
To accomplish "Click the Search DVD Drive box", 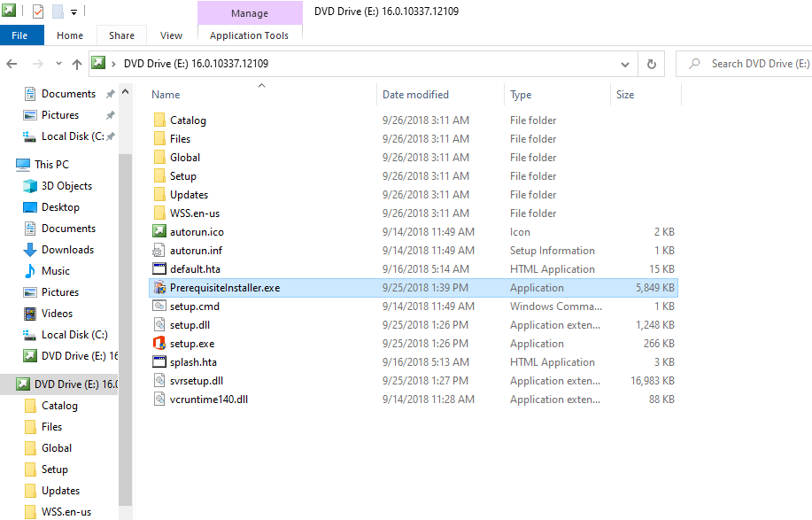I will point(746,64).
